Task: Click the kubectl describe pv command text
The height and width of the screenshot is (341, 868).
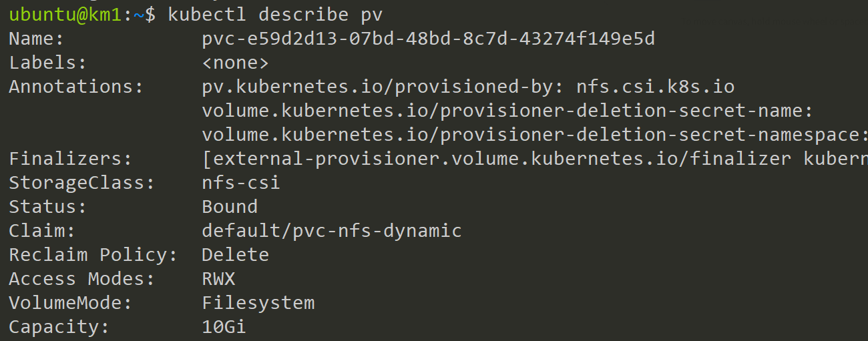Action: (276, 15)
